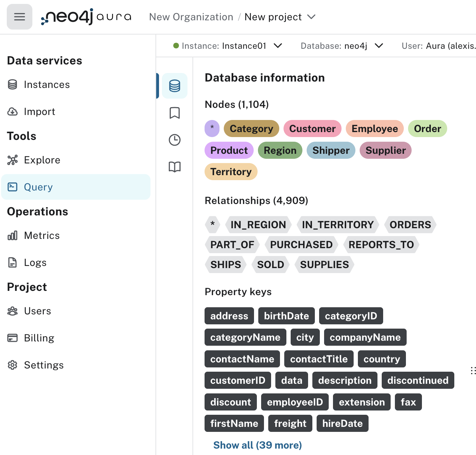Open the query history panel
Screen dimensions: 476x455
174,140
